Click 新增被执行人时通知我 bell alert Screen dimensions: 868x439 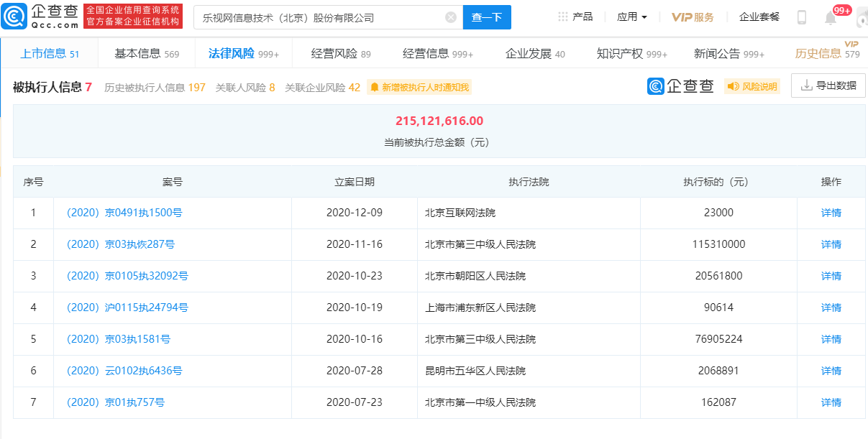pyautogui.click(x=419, y=87)
